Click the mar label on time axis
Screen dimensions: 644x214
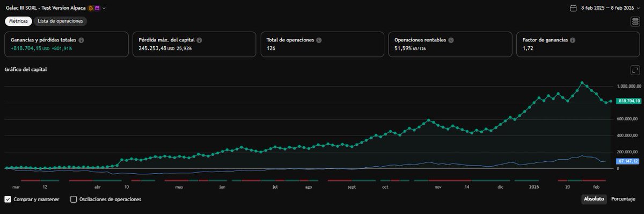coord(16,187)
